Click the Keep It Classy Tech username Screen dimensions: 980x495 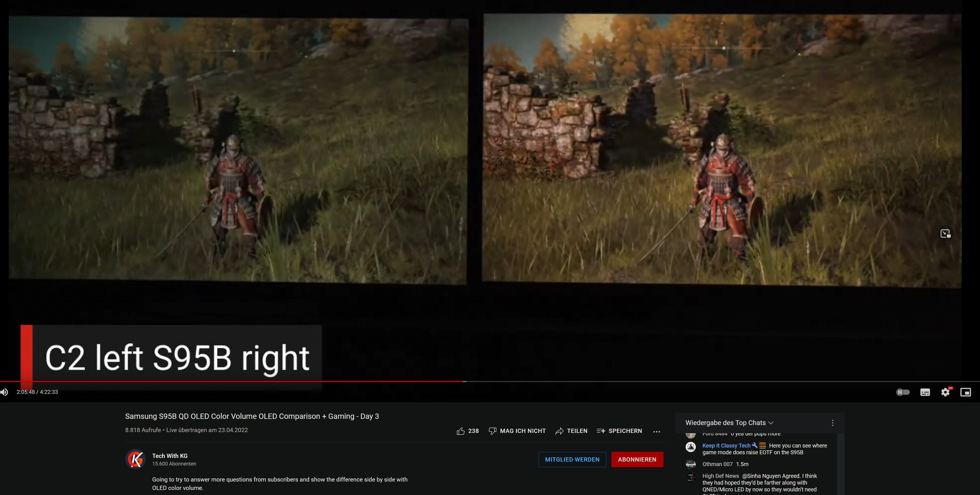(x=726, y=446)
